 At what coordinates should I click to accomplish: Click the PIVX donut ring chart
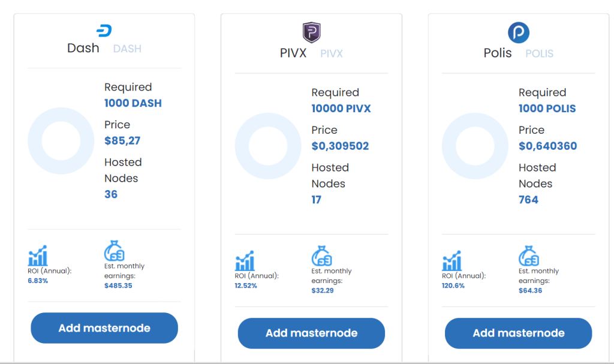[x=268, y=146]
